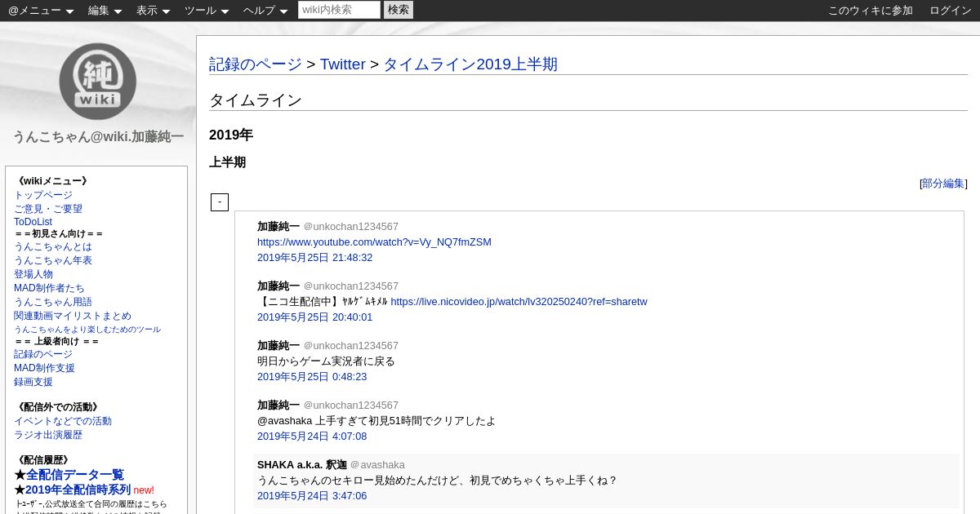Open the 表示 dropdown menu

(153, 11)
